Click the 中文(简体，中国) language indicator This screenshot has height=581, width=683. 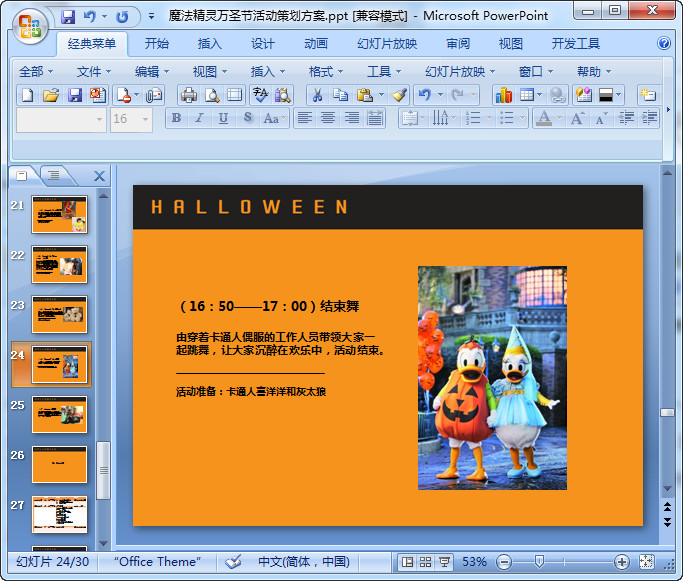pos(304,562)
